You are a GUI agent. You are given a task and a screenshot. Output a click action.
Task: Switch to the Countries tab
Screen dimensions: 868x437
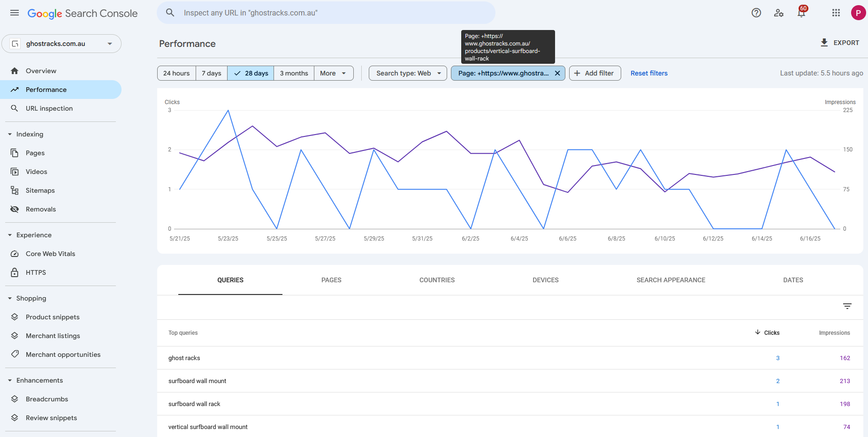[x=437, y=280]
